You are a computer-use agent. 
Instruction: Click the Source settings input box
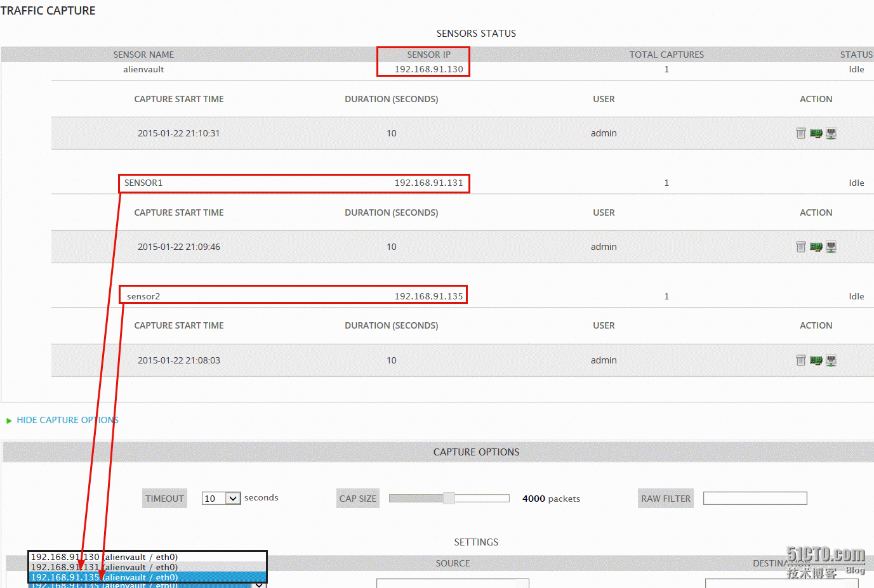453,583
